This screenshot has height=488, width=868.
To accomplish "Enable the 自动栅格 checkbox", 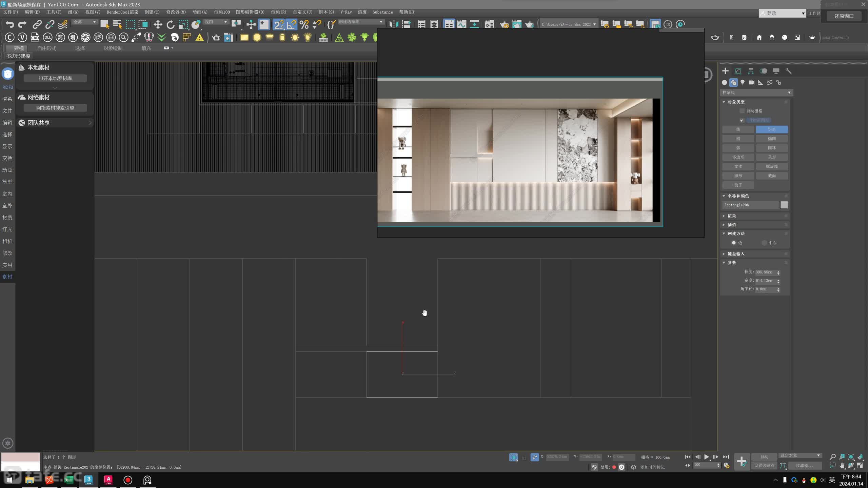I will (x=742, y=111).
